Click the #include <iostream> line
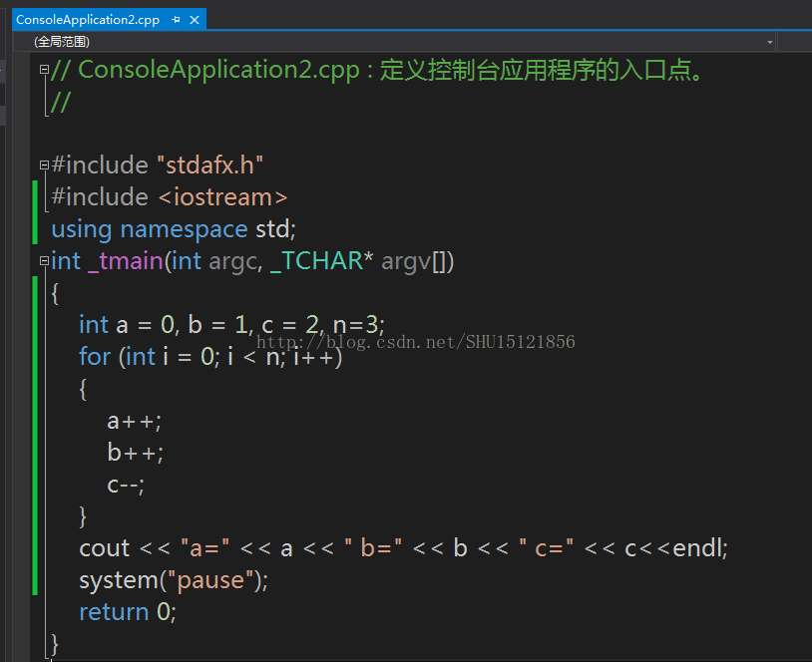Viewport: 812px width, 662px height. point(170,197)
